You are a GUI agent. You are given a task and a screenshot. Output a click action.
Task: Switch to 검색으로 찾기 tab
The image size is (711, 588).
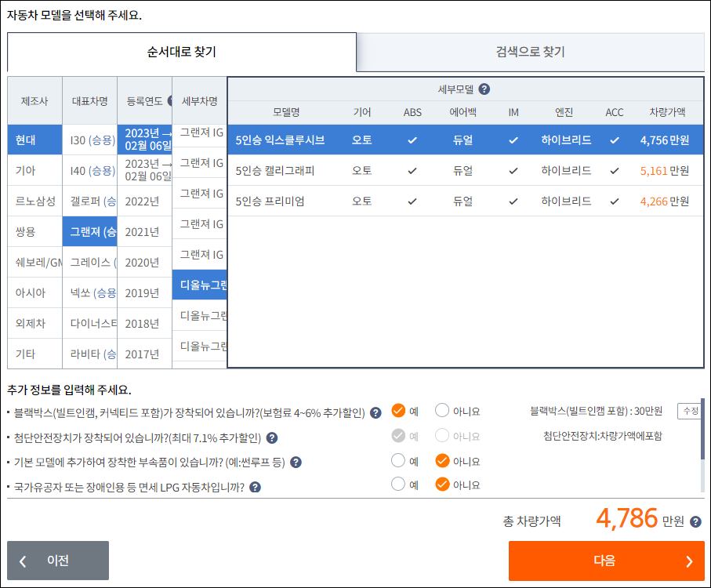click(x=531, y=52)
